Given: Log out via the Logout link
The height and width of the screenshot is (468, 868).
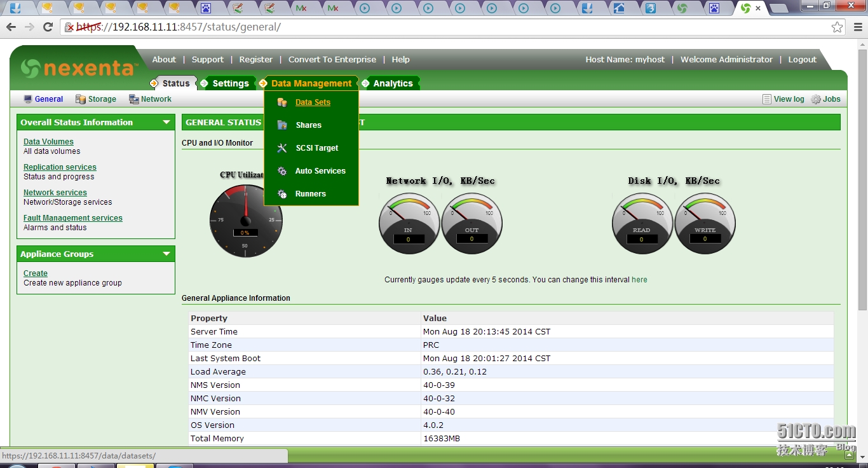Looking at the screenshot, I should click(x=803, y=59).
